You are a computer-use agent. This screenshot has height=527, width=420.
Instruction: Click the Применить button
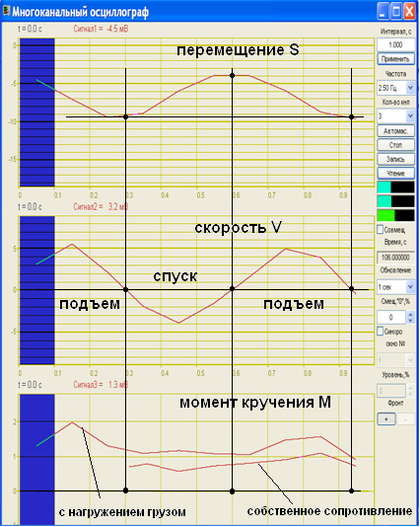coord(395,59)
